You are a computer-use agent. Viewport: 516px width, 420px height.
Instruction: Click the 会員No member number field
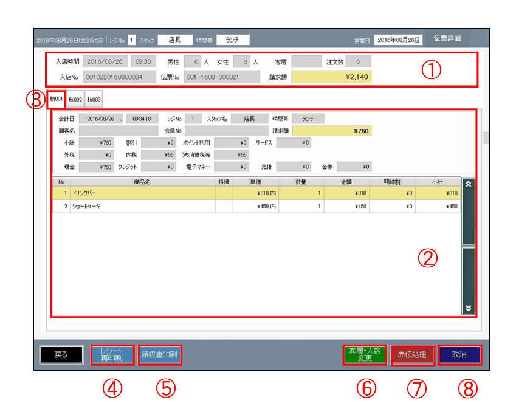(x=225, y=130)
